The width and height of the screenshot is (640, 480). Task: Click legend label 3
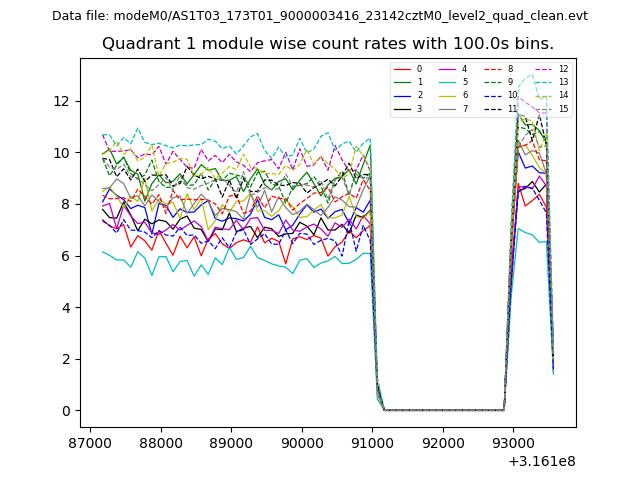click(419, 108)
